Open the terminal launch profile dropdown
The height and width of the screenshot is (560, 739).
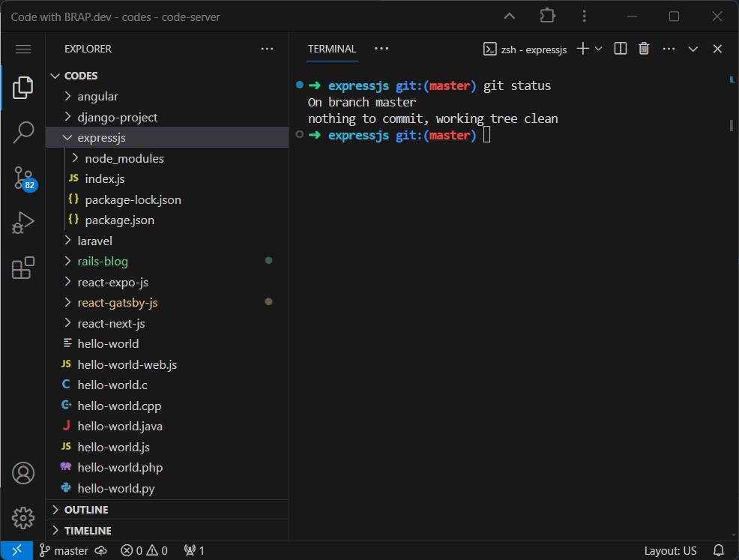coord(597,48)
